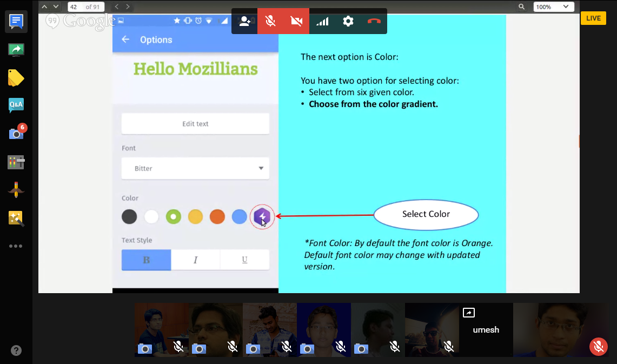This screenshot has height=364, width=617.
Task: Open the bandwidth signal bars icon
Action: (x=322, y=21)
